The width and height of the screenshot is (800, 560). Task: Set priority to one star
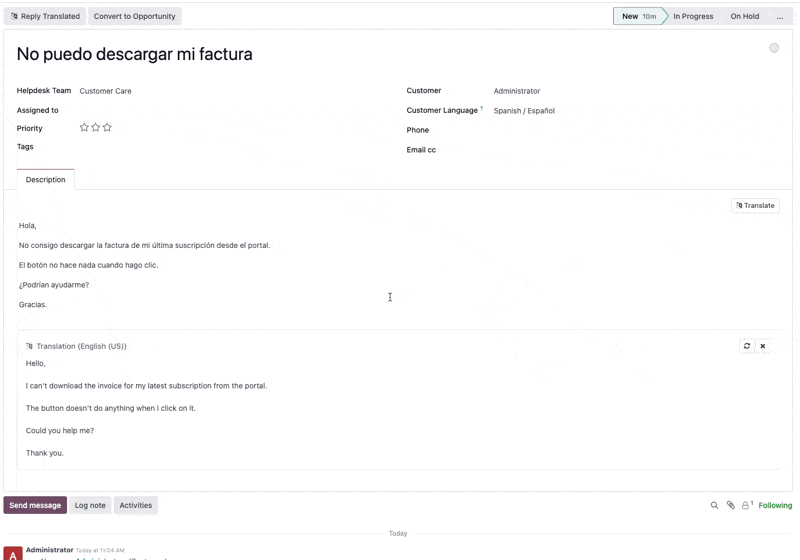tap(84, 128)
